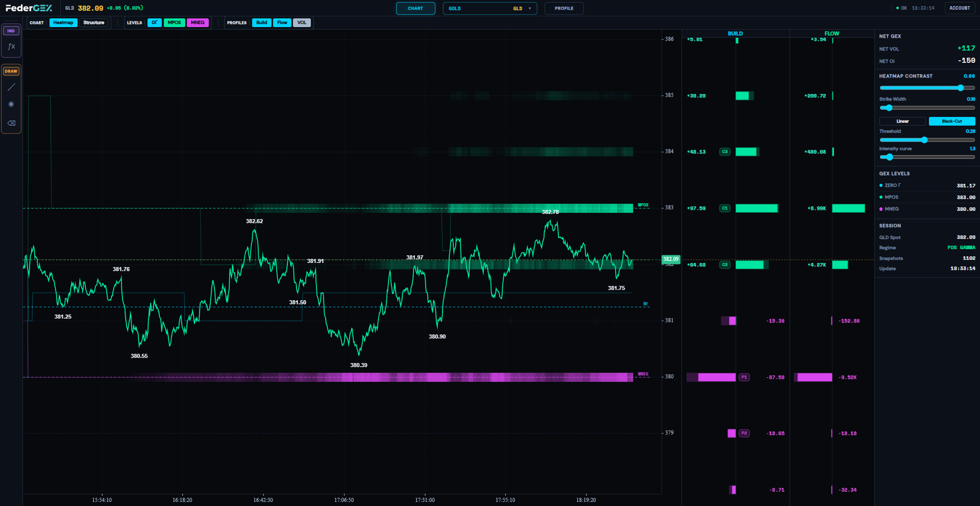Viewport: 980px width, 506px height.
Task: Adjust the Strike Width slider
Action: point(927,108)
